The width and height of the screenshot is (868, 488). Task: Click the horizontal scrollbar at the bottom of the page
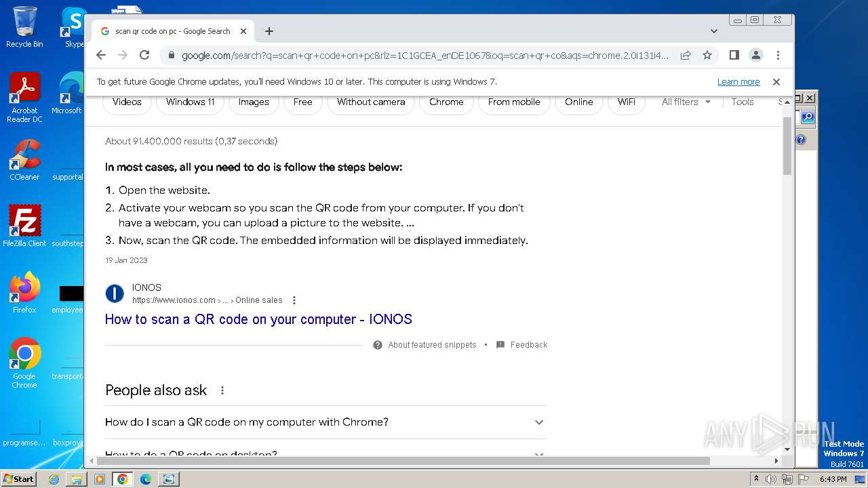coord(403,461)
